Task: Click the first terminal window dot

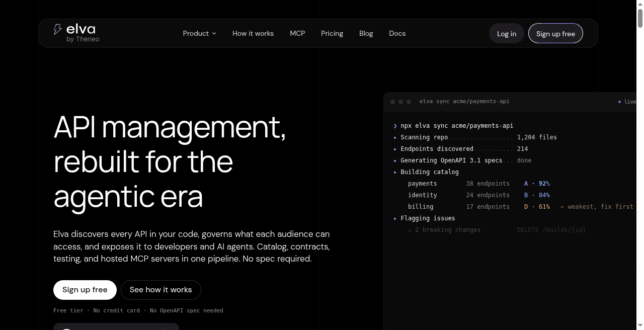Action: (393, 102)
